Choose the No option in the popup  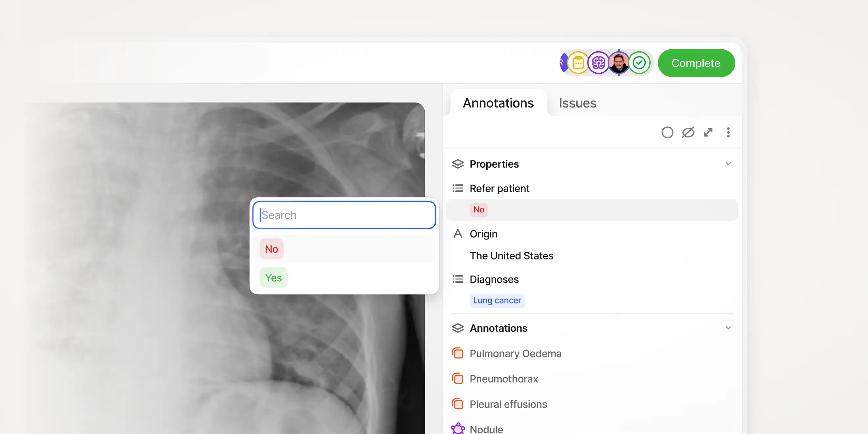click(344, 249)
